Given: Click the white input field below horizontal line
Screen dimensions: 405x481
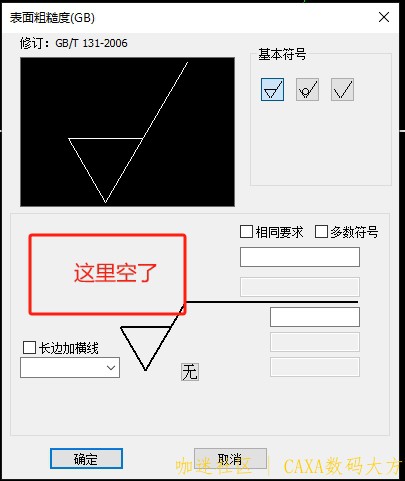Looking at the screenshot, I should [x=315, y=317].
